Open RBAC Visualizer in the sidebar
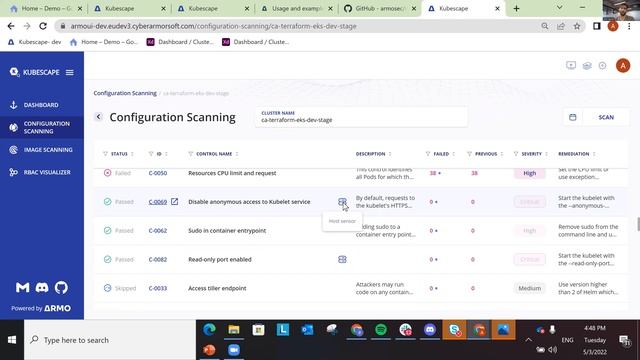This screenshot has height=360, width=640. tap(42, 172)
